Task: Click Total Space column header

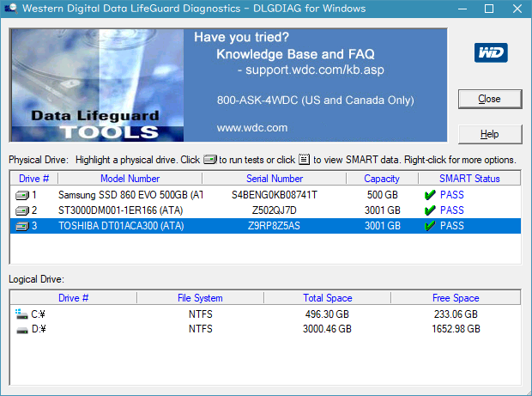Action: 328,298
